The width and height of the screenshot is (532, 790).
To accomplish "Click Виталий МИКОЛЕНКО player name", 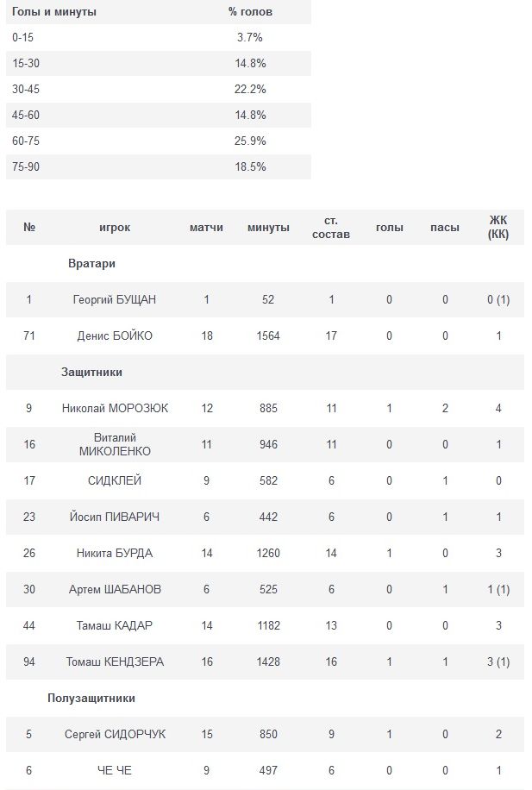I will pyautogui.click(x=115, y=445).
